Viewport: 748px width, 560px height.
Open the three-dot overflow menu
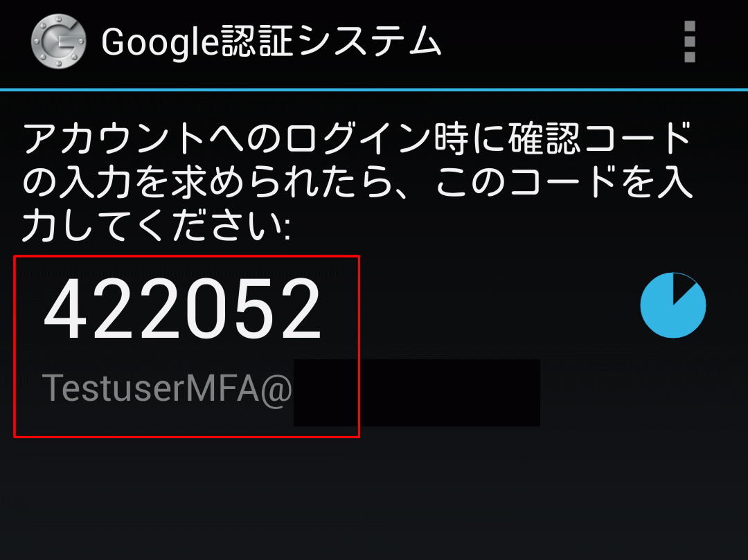(x=689, y=42)
